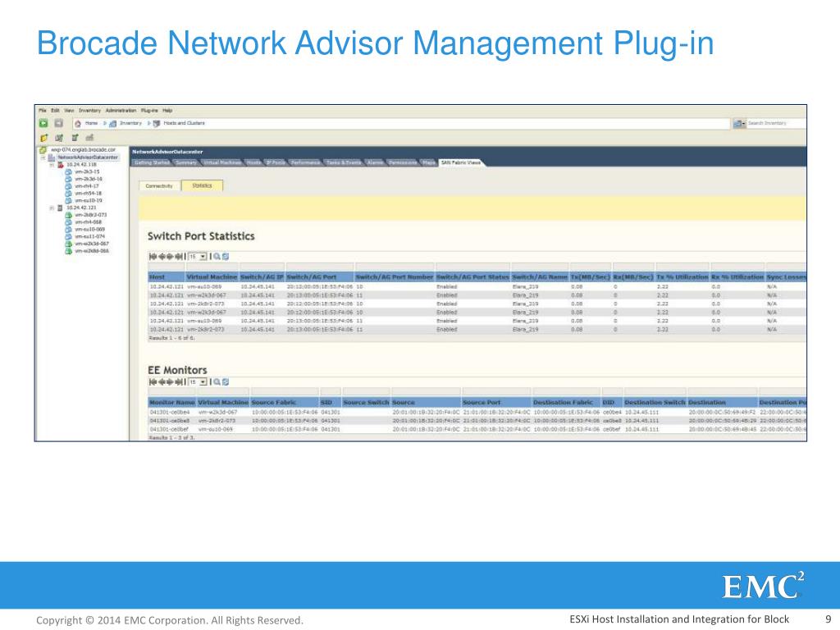Open the View menu

[x=69, y=111]
